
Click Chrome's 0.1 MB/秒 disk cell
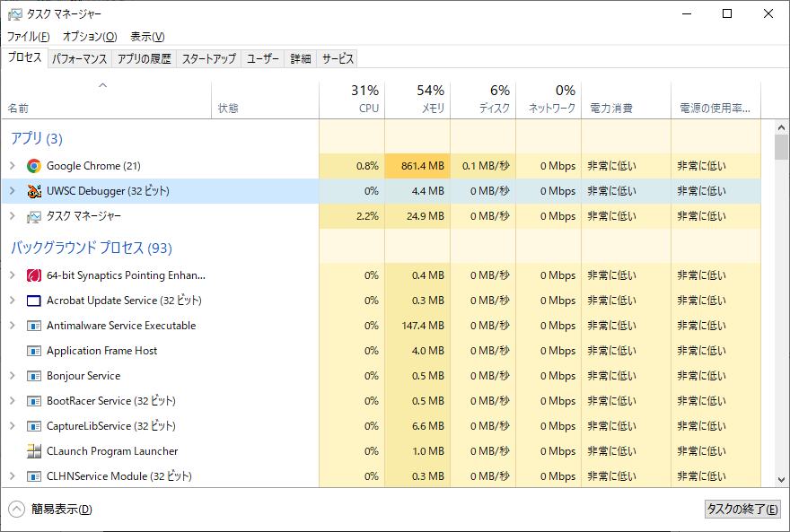[483, 166]
